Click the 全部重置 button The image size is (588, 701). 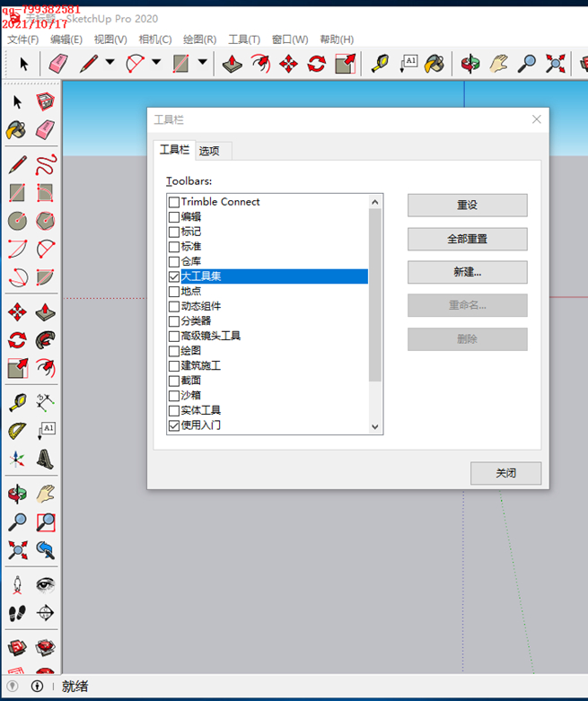tap(468, 239)
